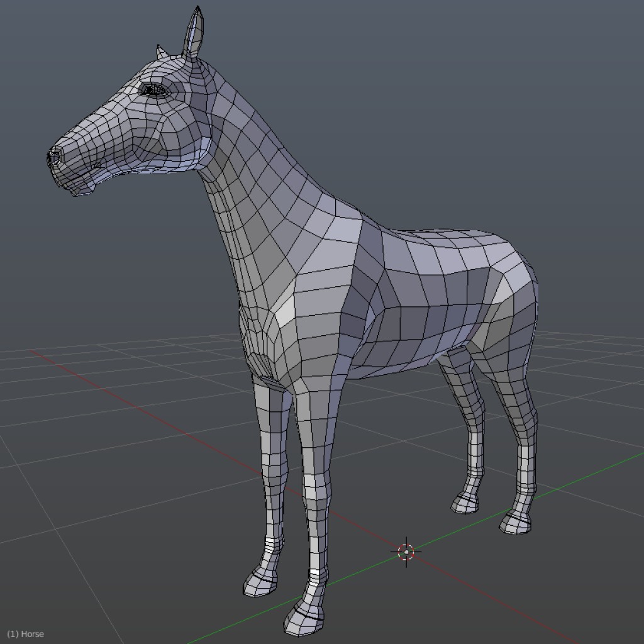
Task: Click the 3D cursor crosshair
Action: coord(406,551)
